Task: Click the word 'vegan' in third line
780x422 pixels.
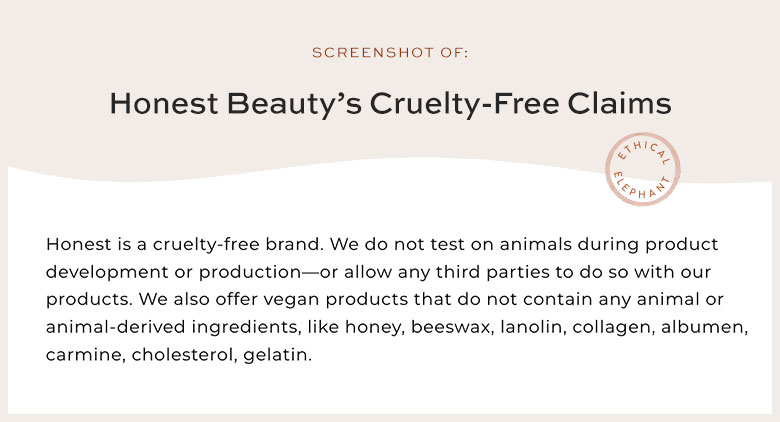Action: [x=292, y=300]
